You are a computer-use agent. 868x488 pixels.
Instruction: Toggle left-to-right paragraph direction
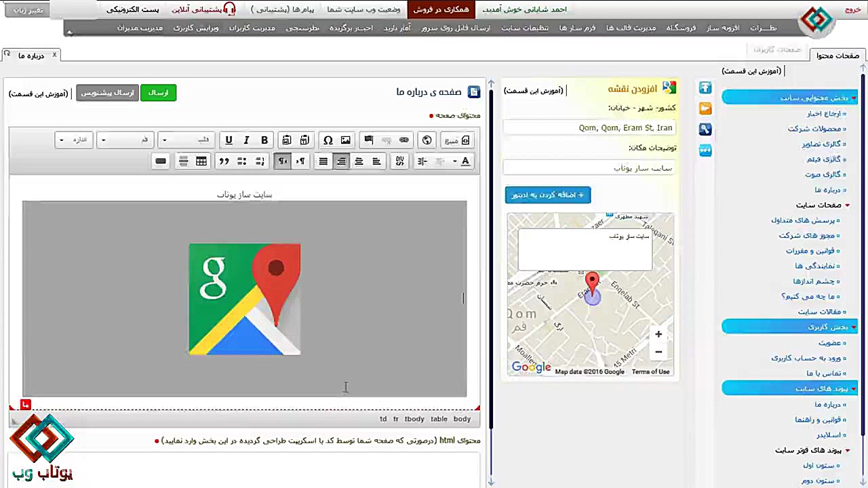click(x=300, y=161)
